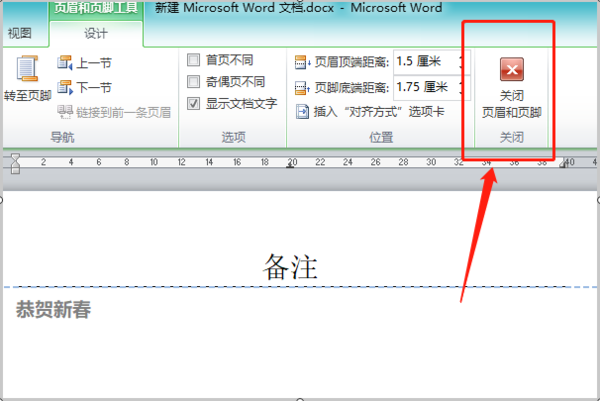Adjust the 页眉顶端距离 spinner arrows

pos(462,62)
